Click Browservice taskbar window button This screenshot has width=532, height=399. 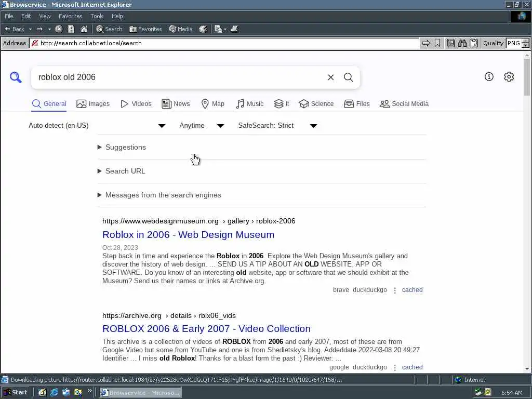pos(140,393)
